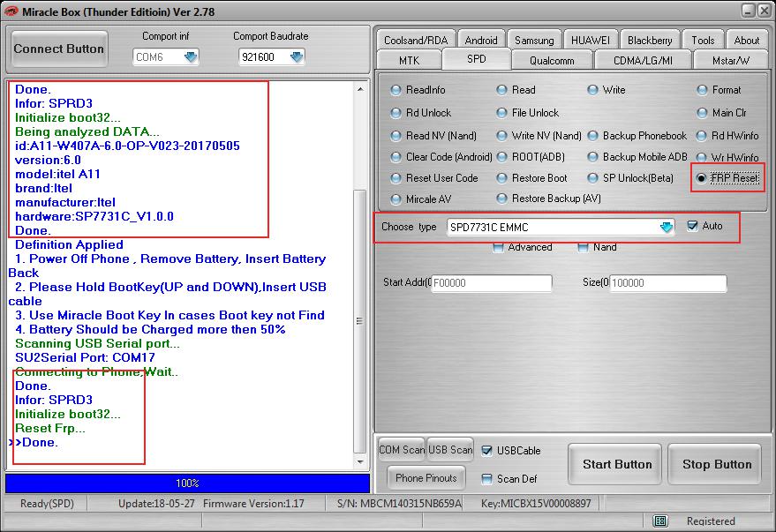The width and height of the screenshot is (776, 532).
Task: Click the Connect Button
Action: click(59, 49)
